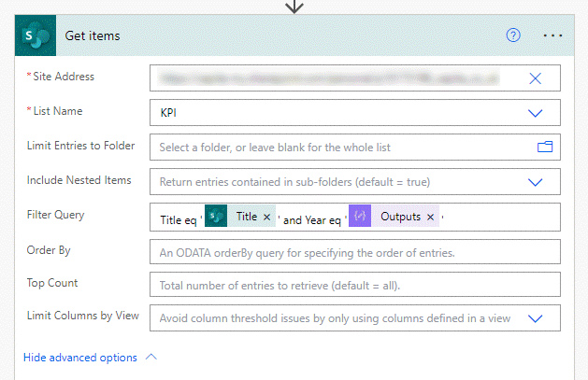Viewport: 588px width, 380px height.
Task: Click the Order By input field
Action: pos(354,252)
